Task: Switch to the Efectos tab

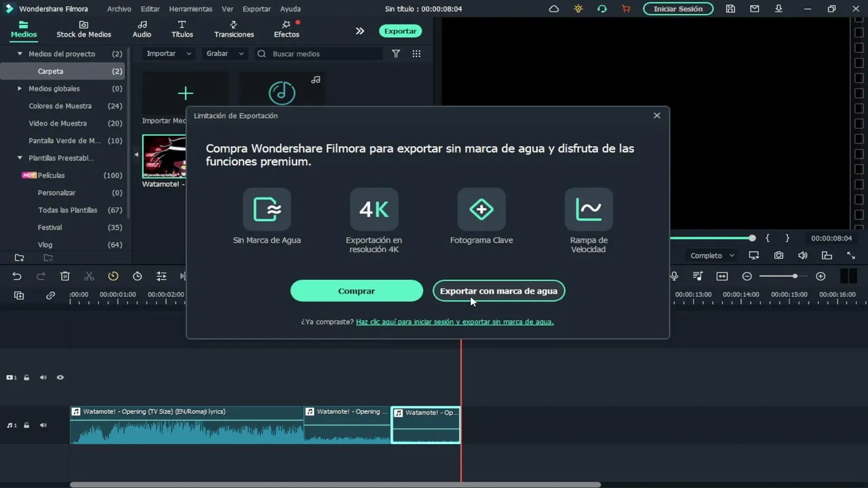Action: 286,29
